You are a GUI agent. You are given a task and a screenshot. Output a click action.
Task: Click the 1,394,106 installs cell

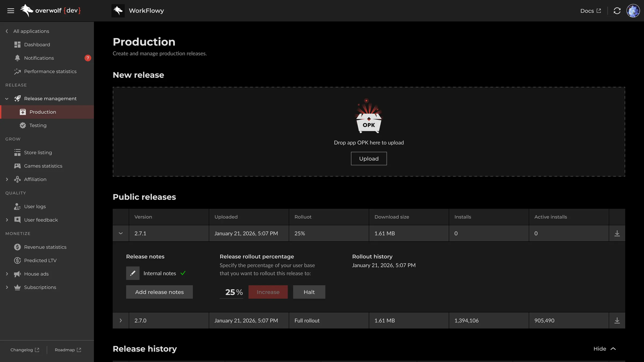pos(489,320)
